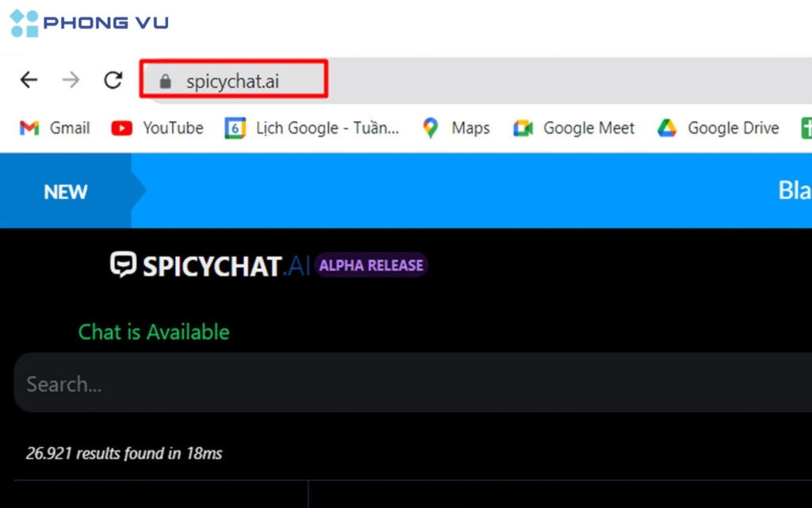Click the NEW banner ribbon
The image size is (812, 508).
coord(65,191)
